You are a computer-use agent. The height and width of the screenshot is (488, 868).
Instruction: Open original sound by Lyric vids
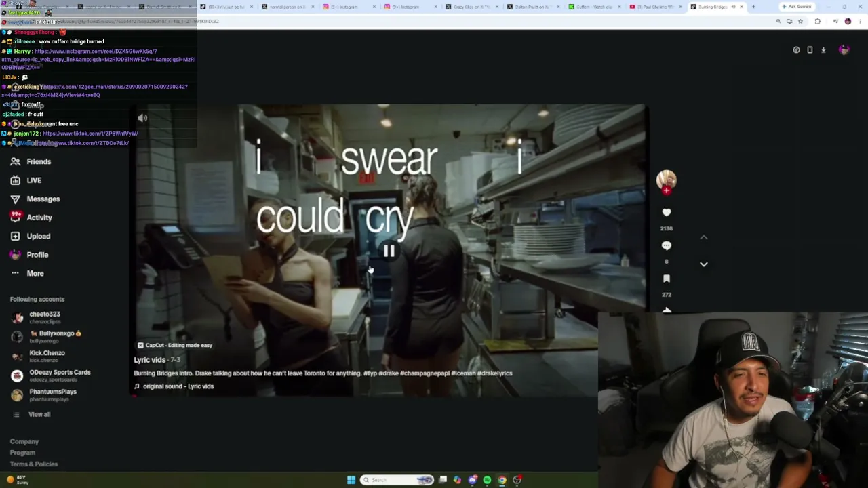click(x=174, y=386)
